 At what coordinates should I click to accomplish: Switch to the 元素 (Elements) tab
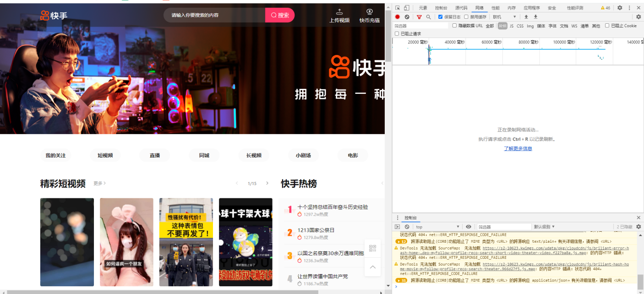coord(423,8)
